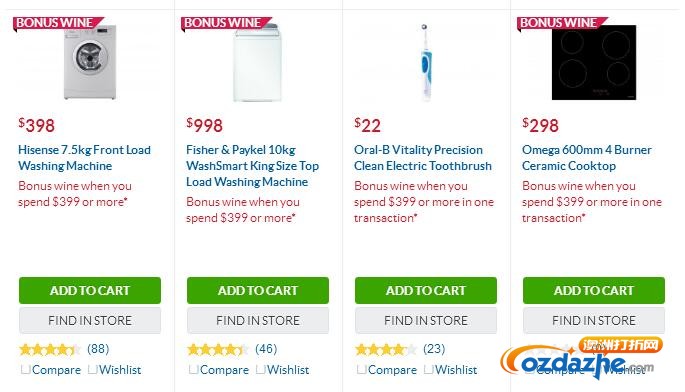Click the star rating with 46 reviews

pos(218,349)
